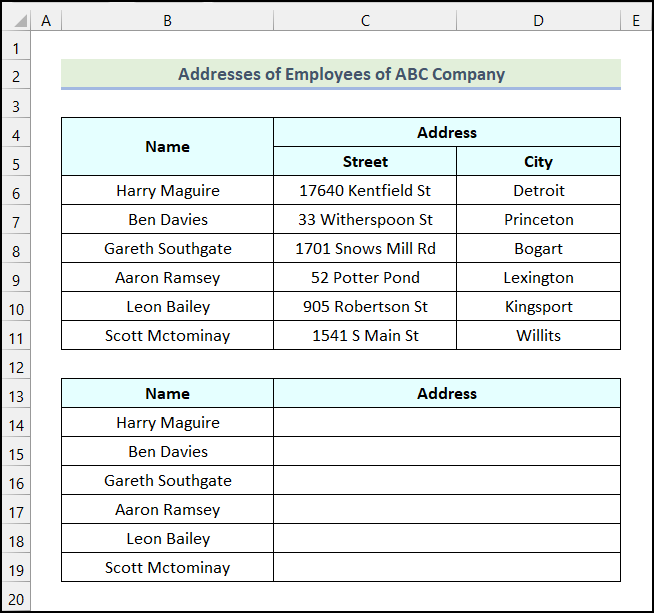Select the '905 Robertson St' cell
Image resolution: width=654 pixels, height=613 pixels.
[365, 306]
